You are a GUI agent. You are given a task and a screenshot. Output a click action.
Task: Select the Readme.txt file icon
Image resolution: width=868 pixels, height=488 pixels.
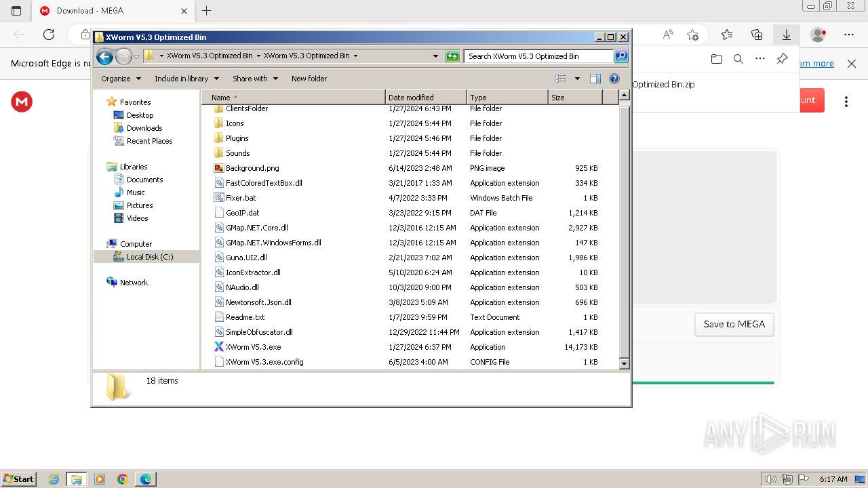(218, 317)
